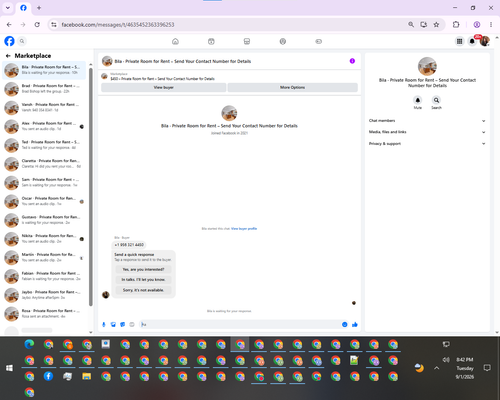The width and height of the screenshot is (500, 400).
Task: Open the emoji picker in message box
Action: click(345, 324)
